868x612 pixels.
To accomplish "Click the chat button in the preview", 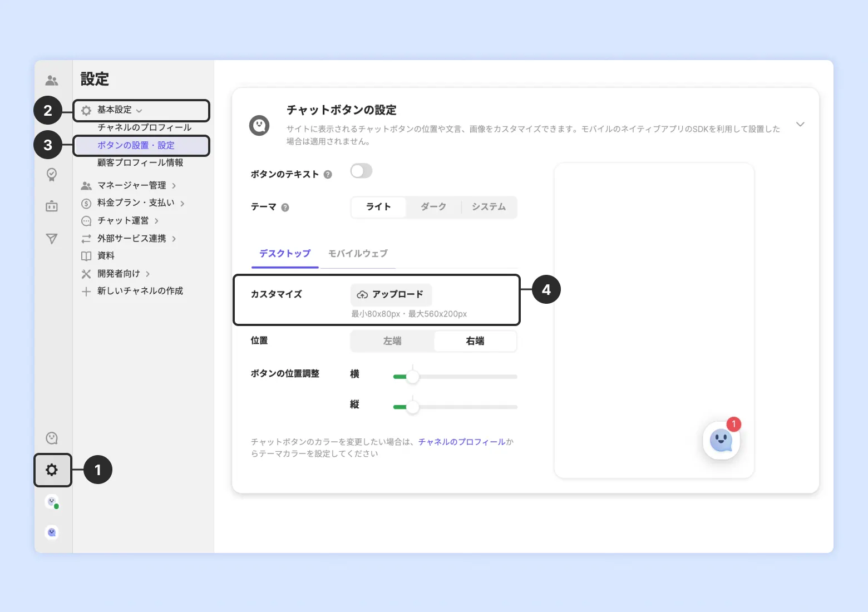I will click(722, 441).
